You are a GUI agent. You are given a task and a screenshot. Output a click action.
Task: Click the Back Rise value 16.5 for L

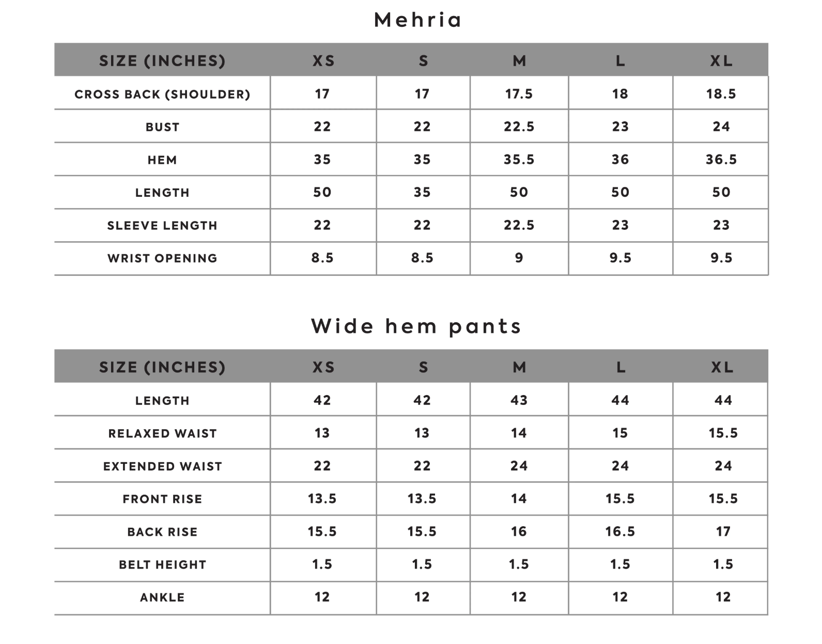point(620,531)
